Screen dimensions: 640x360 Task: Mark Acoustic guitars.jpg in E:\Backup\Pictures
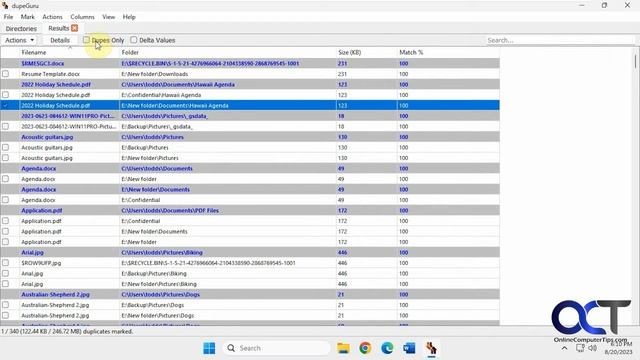tap(5, 147)
